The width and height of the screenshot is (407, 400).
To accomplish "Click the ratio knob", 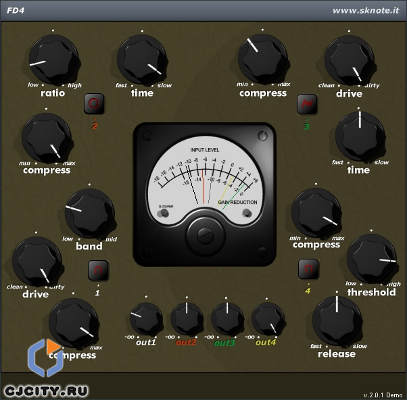I will tap(53, 60).
